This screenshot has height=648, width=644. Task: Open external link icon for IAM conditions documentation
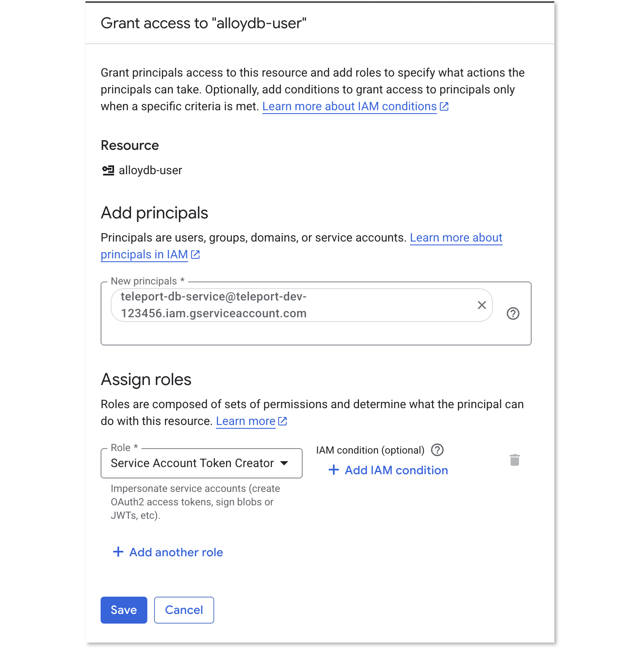point(444,106)
